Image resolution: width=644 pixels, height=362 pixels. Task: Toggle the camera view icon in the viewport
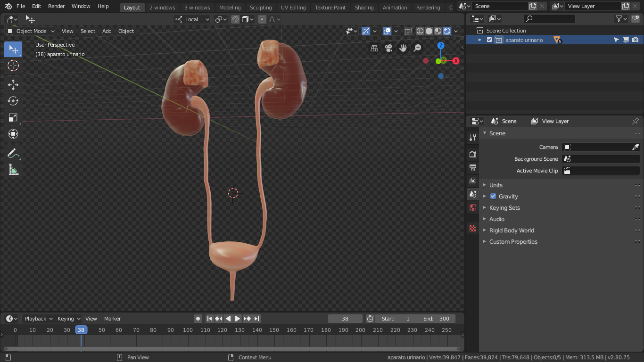pos(388,48)
